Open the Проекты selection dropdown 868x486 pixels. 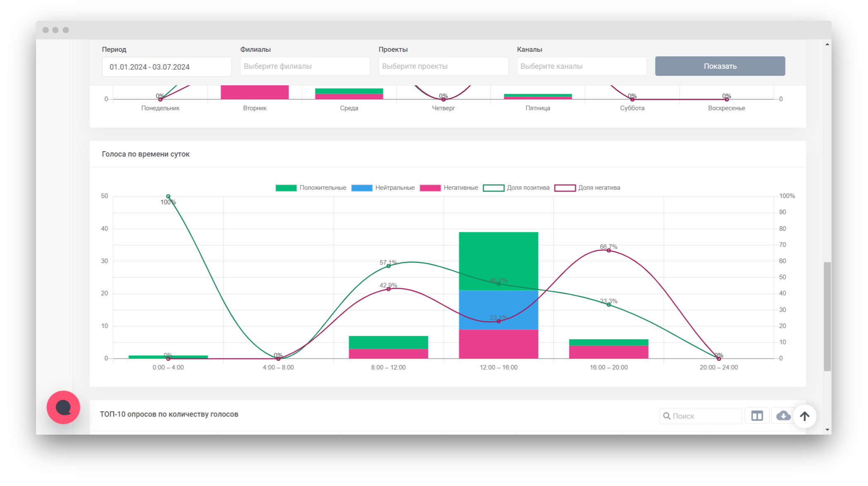443,66
